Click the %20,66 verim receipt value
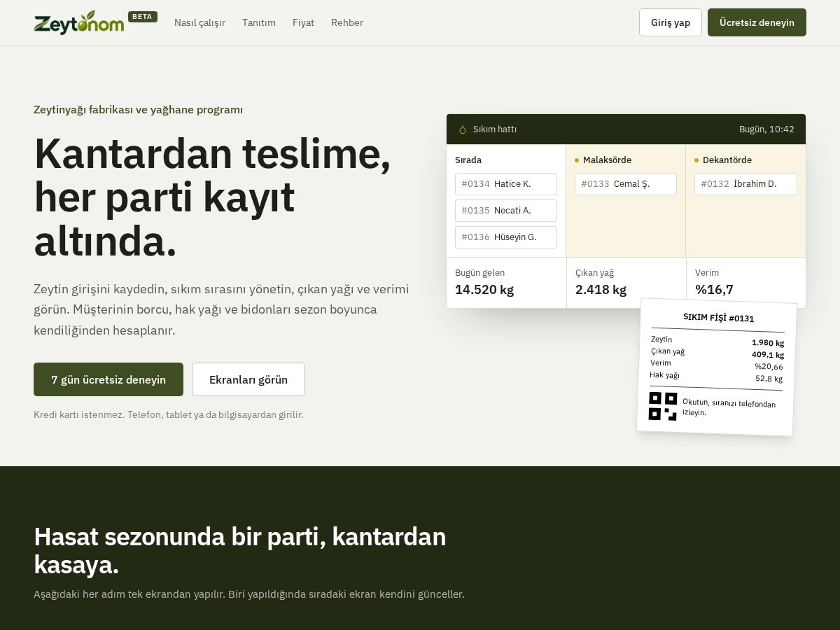 pyautogui.click(x=769, y=367)
